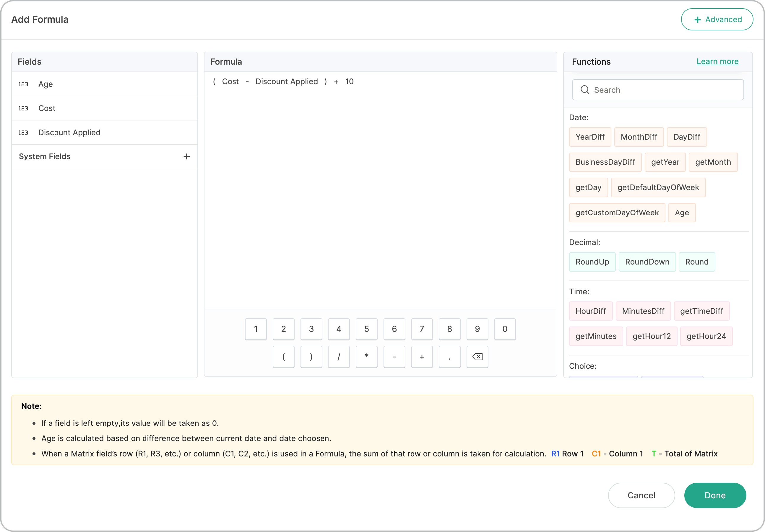
Task: Focus the Functions search input
Action: click(x=663, y=89)
